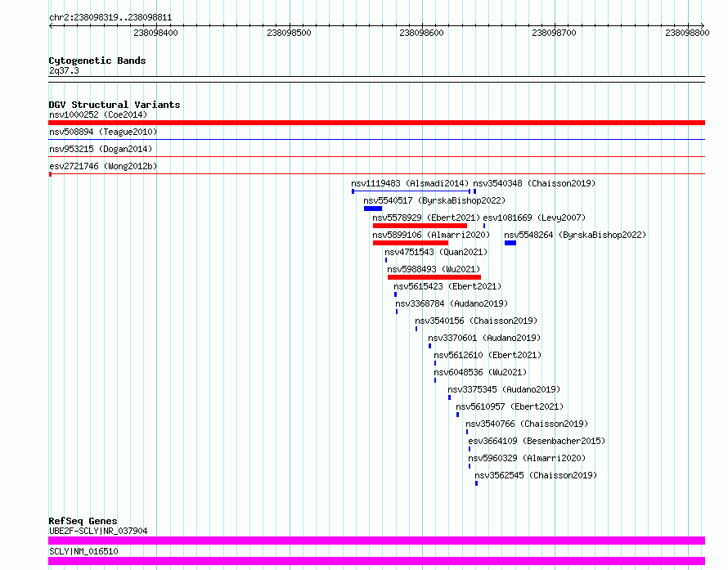Click the nsv3562545 (Chaisson2019) label
The width and height of the screenshot is (728, 570).
pyautogui.click(x=536, y=475)
